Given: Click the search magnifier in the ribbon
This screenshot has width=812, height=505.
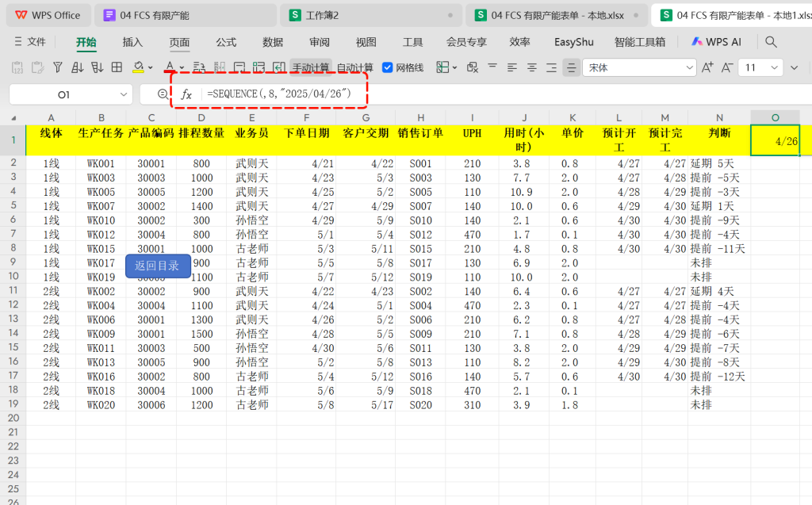Looking at the screenshot, I should click(771, 42).
